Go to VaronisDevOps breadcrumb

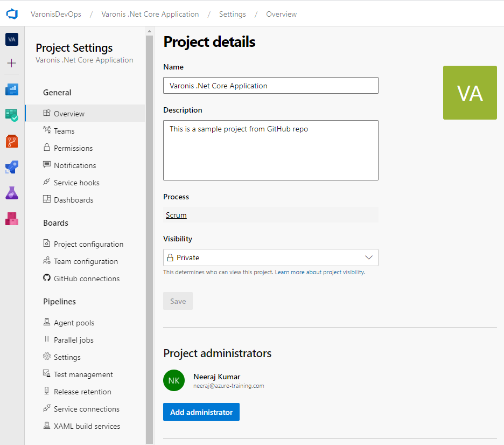(x=56, y=14)
